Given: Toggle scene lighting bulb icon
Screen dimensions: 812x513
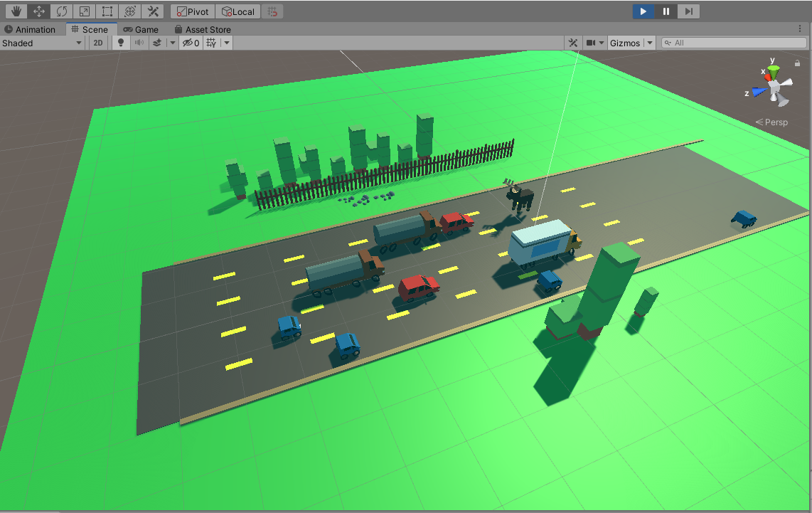Looking at the screenshot, I should pyautogui.click(x=121, y=43).
